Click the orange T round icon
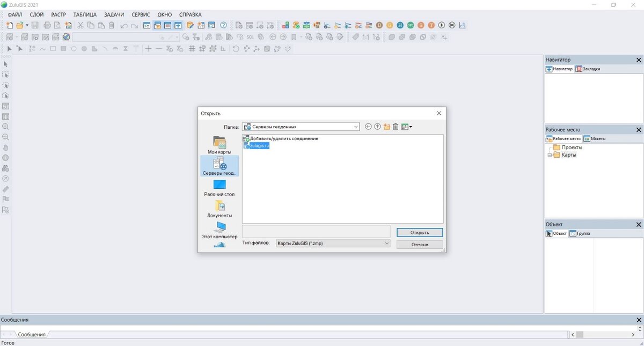Viewport: 644px width, 346px height. (x=431, y=25)
